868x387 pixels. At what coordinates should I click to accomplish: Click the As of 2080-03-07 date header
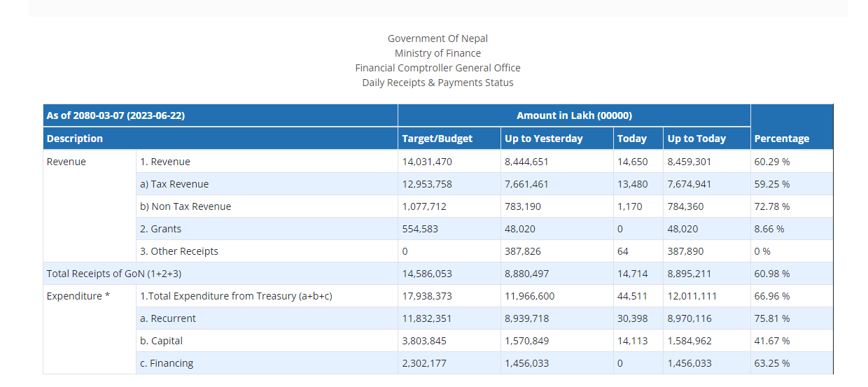[x=115, y=115]
